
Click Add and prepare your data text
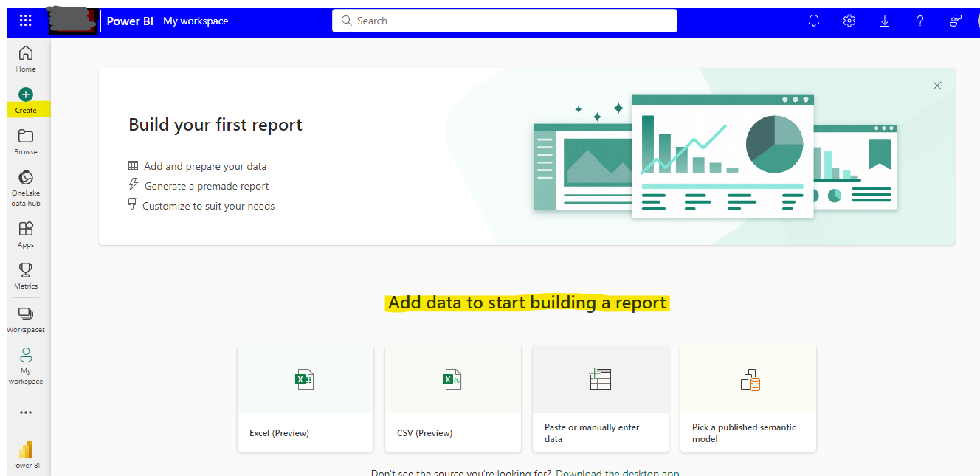point(205,166)
